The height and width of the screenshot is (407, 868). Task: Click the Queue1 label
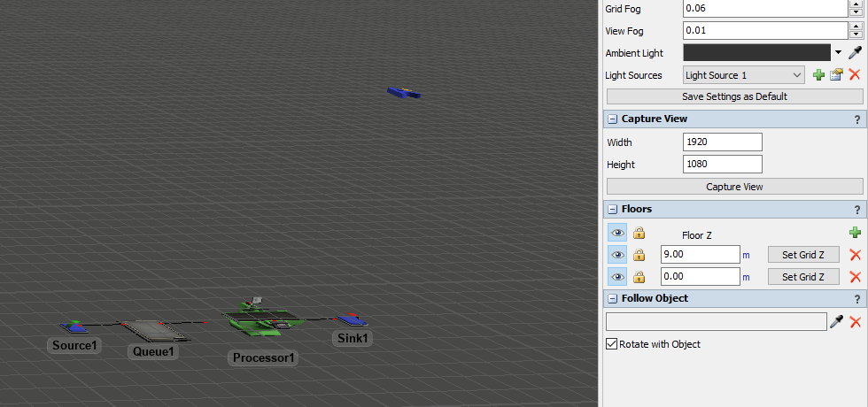(153, 351)
